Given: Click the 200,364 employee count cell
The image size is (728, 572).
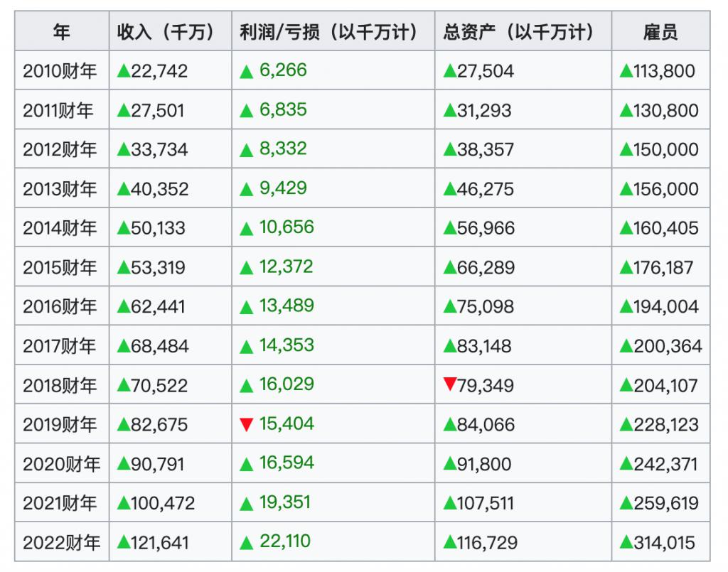Looking at the screenshot, I should 660,345.
